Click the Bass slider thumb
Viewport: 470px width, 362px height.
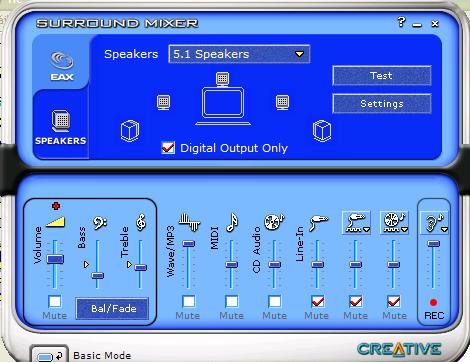coord(98,276)
